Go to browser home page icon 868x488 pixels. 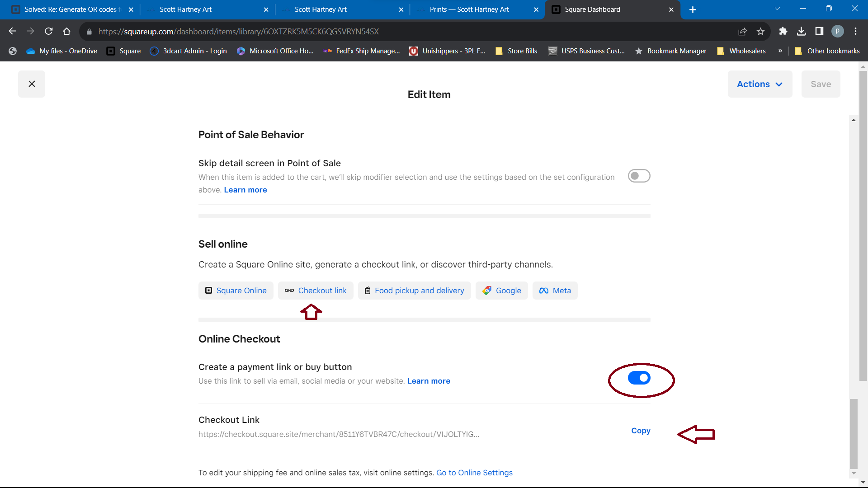pyautogui.click(x=67, y=31)
